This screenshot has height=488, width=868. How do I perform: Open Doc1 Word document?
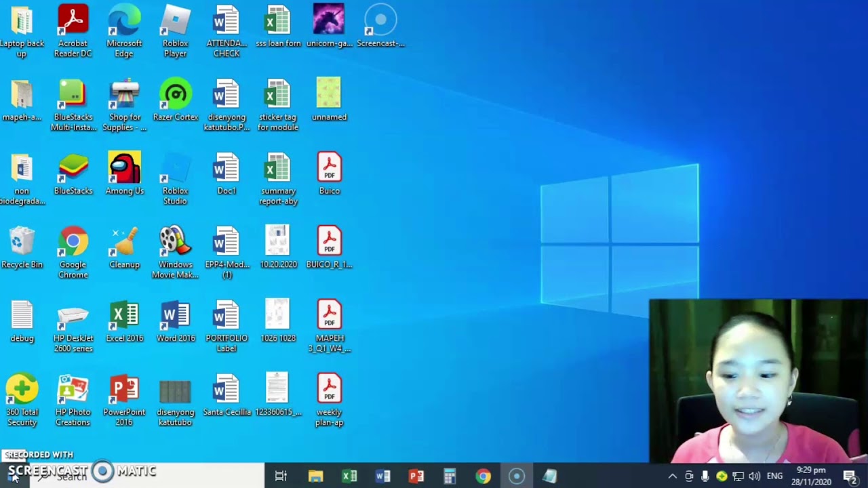[226, 175]
